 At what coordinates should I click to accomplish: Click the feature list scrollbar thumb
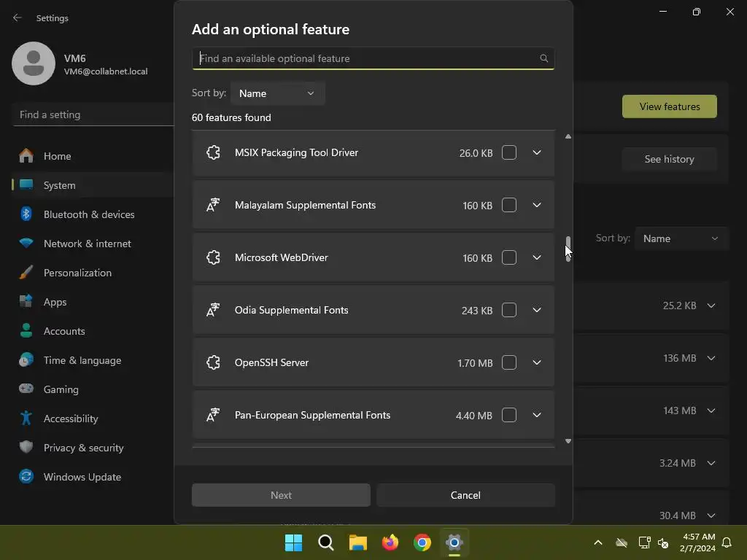point(568,248)
